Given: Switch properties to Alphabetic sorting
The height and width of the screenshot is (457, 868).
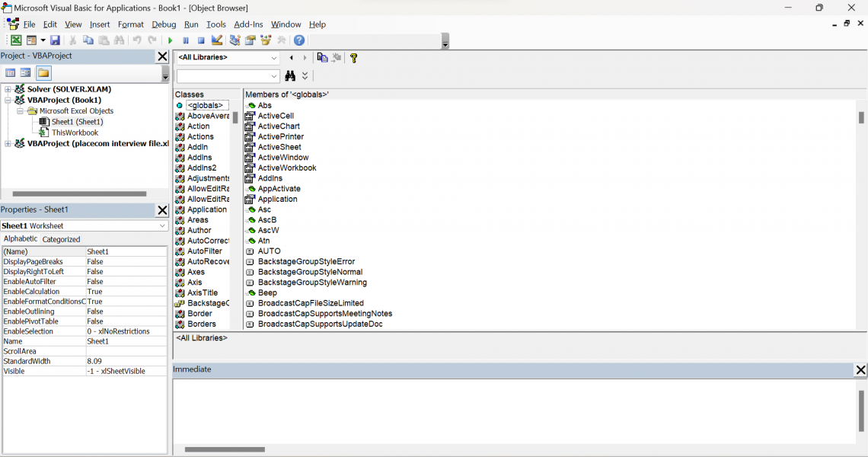Looking at the screenshot, I should (x=20, y=238).
